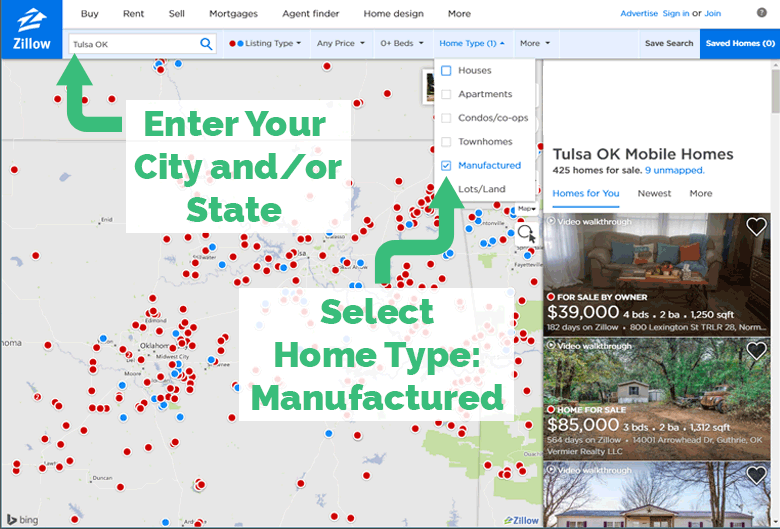Select the Lots/Land option
The width and height of the screenshot is (780, 529).
[481, 189]
